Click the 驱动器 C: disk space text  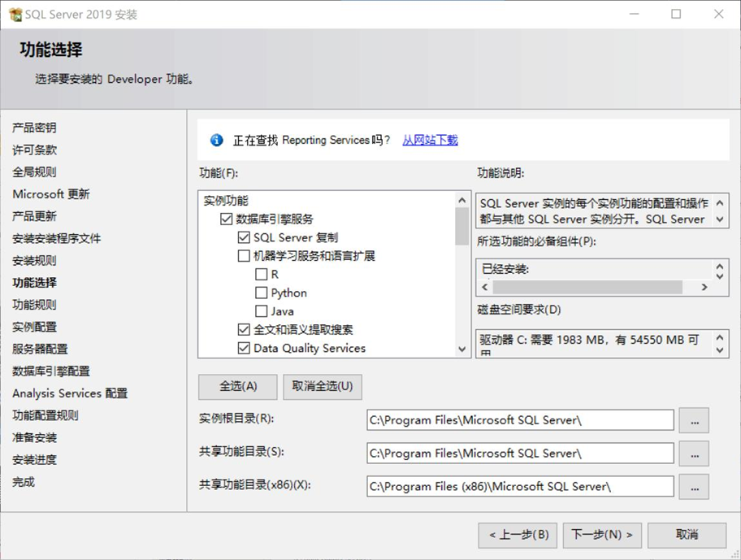[x=589, y=340]
